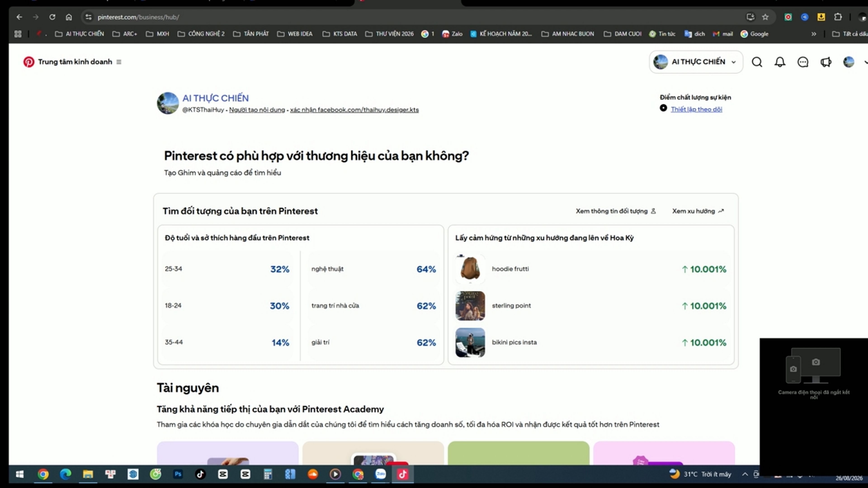Open the megaphone ads icon

826,62
